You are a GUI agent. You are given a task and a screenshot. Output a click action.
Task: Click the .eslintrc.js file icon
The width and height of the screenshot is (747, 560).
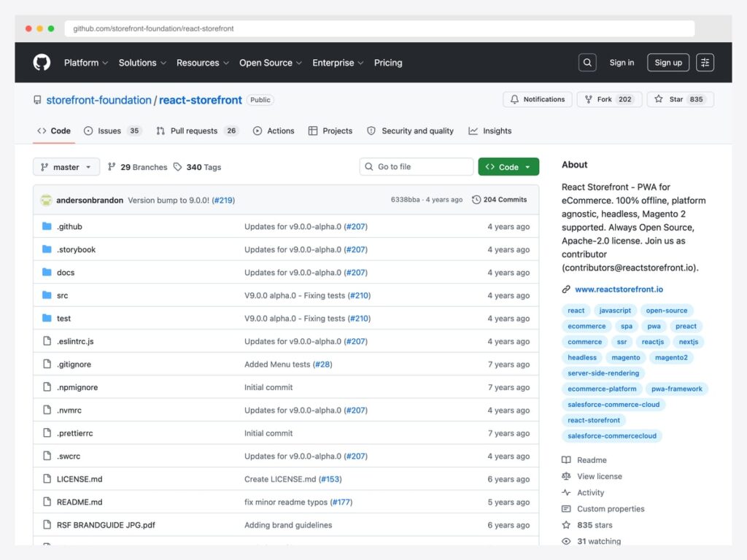(47, 341)
